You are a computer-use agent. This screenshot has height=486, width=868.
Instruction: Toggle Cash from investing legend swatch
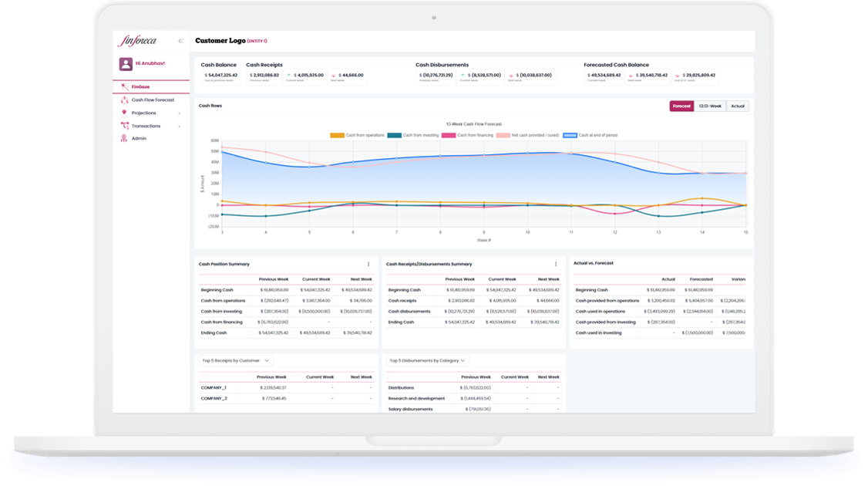click(x=394, y=135)
